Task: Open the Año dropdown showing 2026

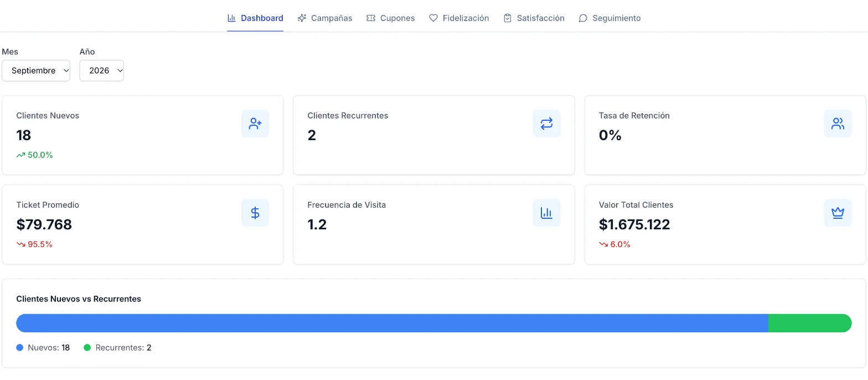Action: [101, 70]
